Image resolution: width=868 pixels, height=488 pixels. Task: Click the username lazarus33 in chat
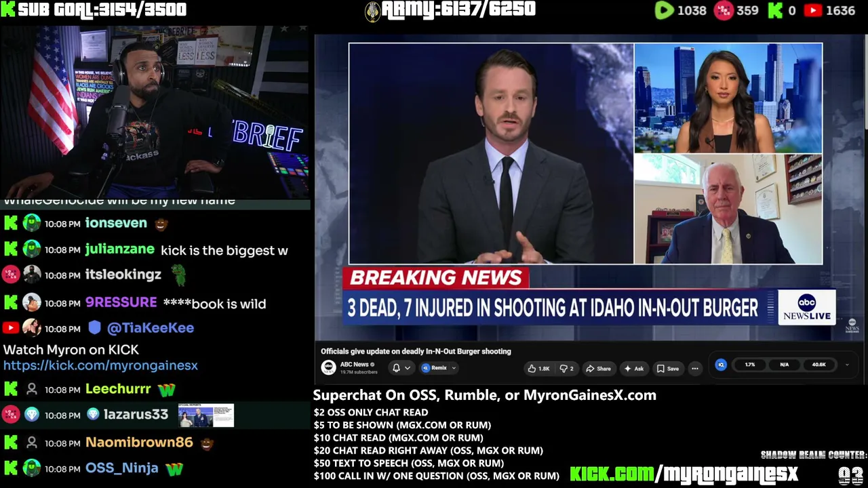pos(136,414)
